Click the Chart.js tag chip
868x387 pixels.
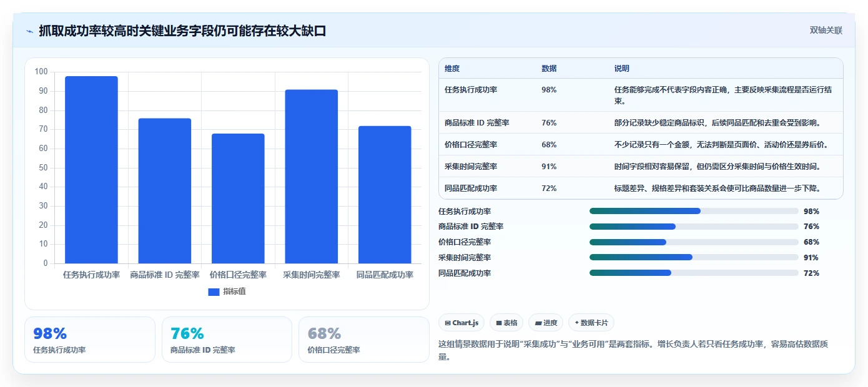[x=461, y=323]
